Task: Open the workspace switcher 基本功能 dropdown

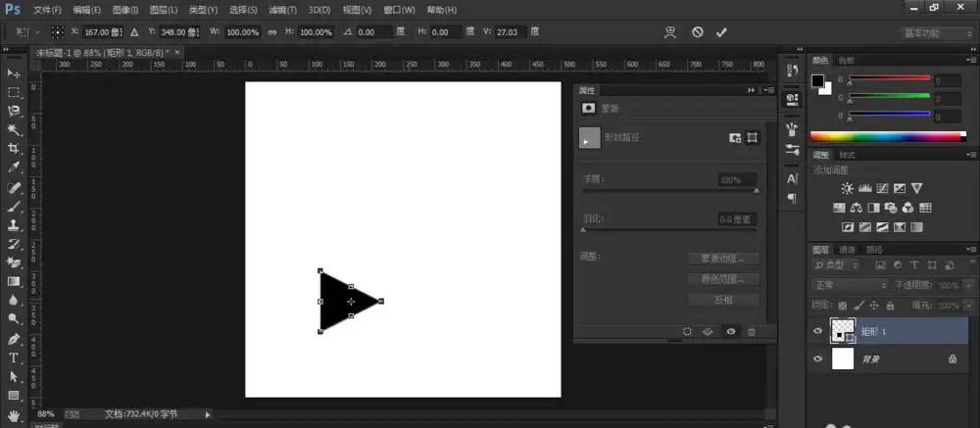Action: coord(938,33)
